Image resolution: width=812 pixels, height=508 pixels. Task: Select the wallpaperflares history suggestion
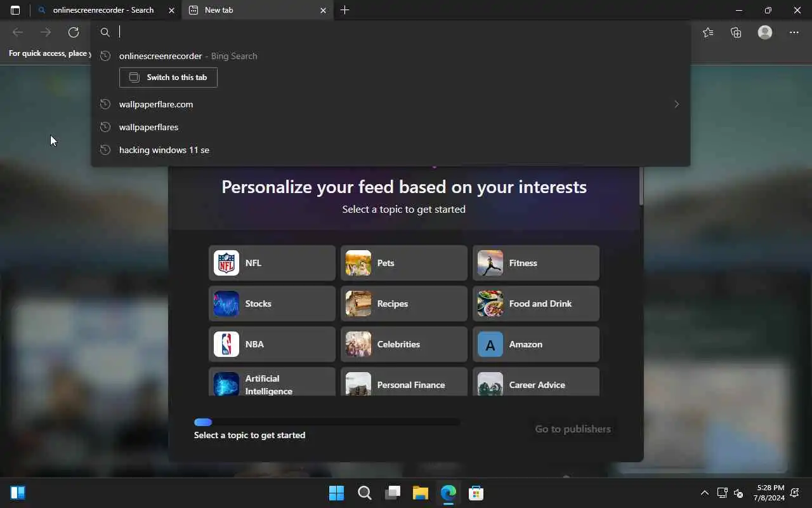[x=391, y=127]
